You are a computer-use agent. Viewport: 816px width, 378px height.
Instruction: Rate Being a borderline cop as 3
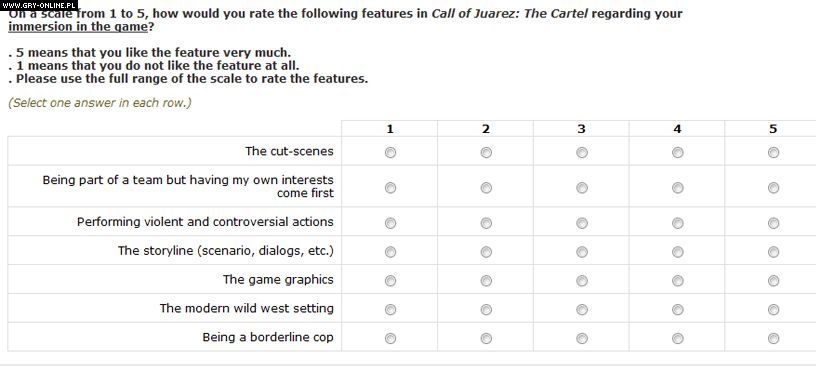click(582, 339)
